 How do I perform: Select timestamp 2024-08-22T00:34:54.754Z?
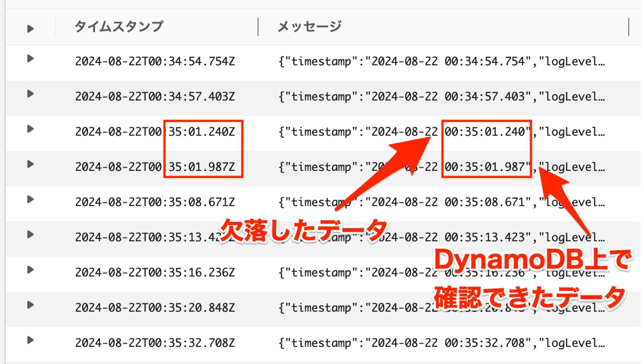(155, 61)
